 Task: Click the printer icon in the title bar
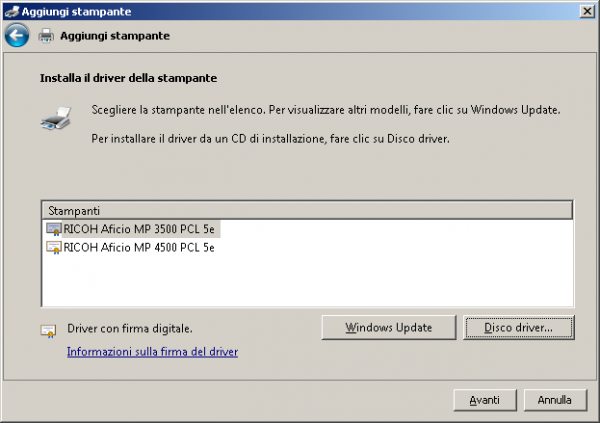[12, 9]
